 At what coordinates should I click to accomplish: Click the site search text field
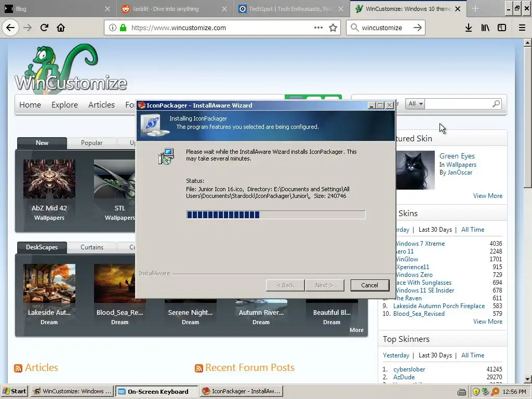(x=458, y=103)
